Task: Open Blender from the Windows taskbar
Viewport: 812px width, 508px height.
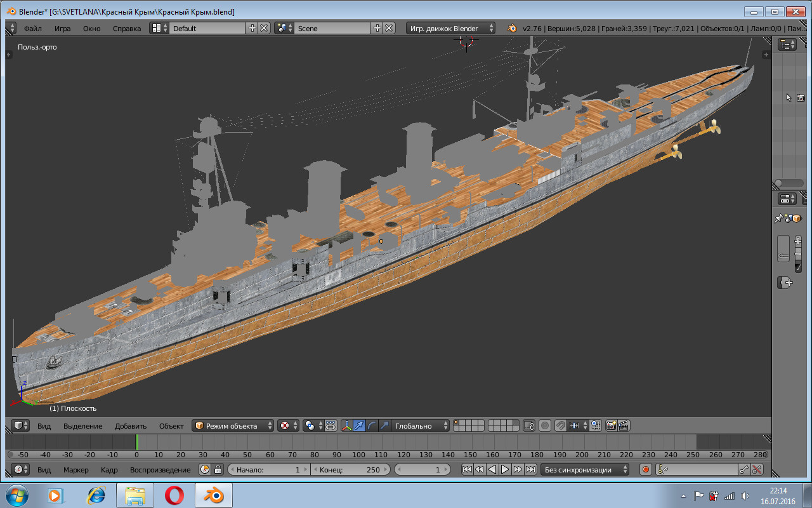Action: [214, 495]
